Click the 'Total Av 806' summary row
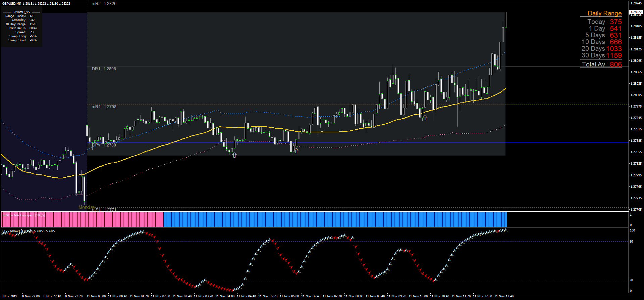Image resolution: width=644 pixels, height=300 pixels. click(602, 64)
